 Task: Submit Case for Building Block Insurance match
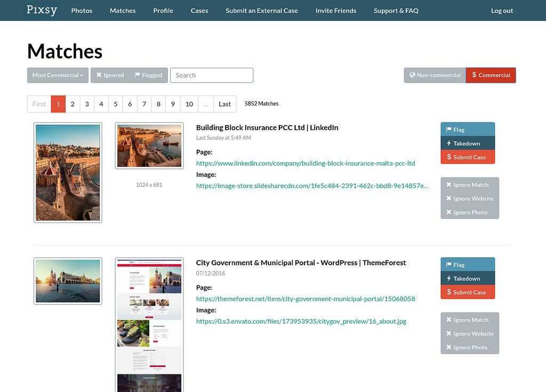tap(468, 157)
